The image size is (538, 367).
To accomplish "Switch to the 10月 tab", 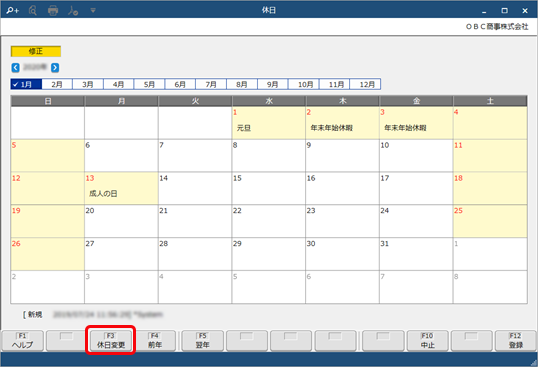I will tap(304, 84).
